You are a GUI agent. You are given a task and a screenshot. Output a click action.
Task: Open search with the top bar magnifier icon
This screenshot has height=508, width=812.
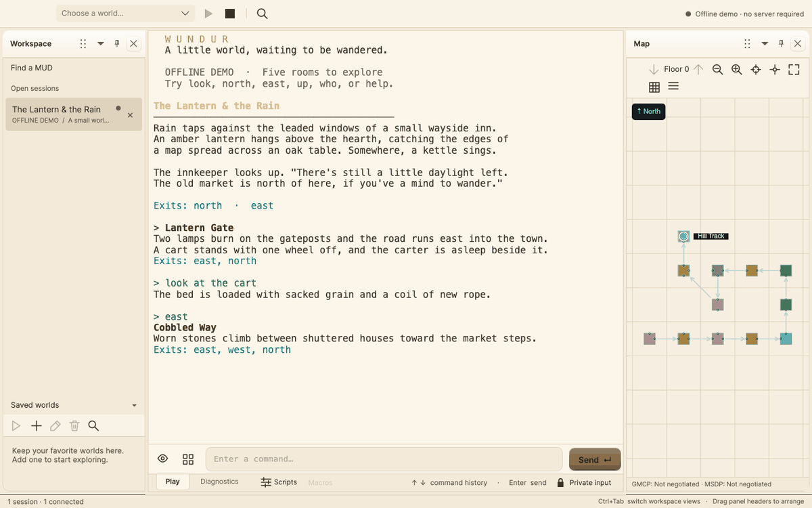tap(263, 14)
